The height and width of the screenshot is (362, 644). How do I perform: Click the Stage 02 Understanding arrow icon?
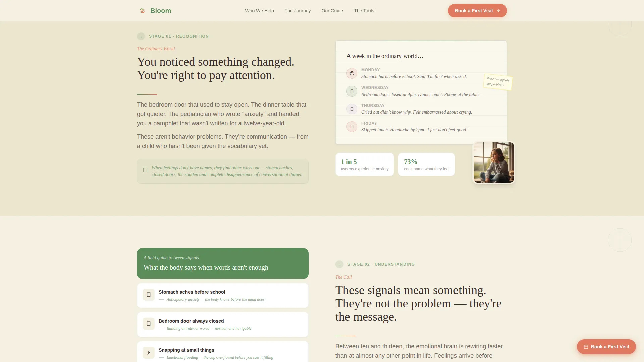pos(339,264)
